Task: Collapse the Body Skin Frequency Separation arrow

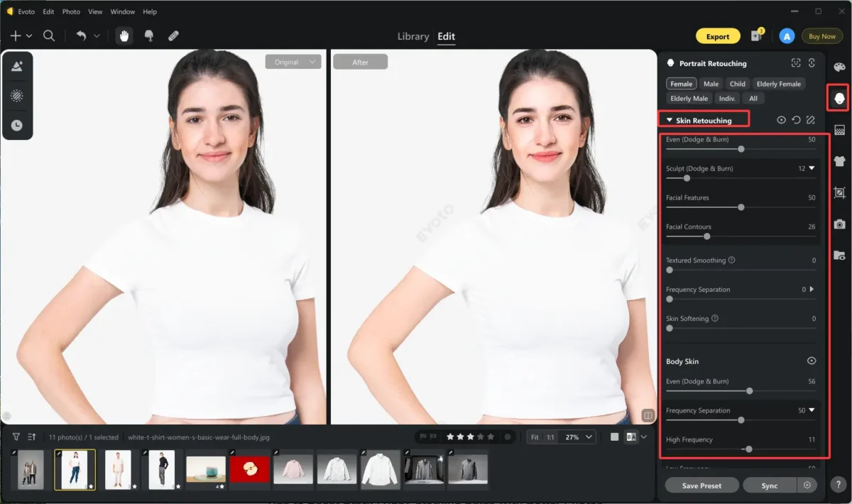Action: [x=812, y=410]
